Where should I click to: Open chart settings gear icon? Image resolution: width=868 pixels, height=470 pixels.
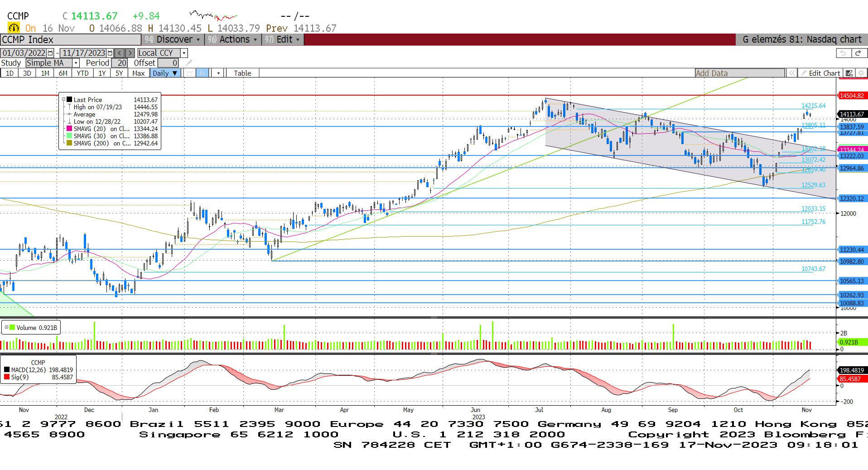pos(861,73)
